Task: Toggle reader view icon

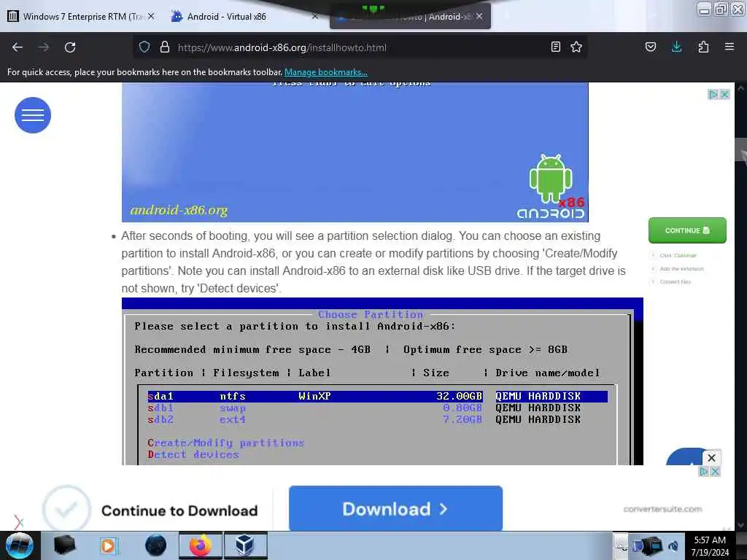Action: tap(555, 47)
